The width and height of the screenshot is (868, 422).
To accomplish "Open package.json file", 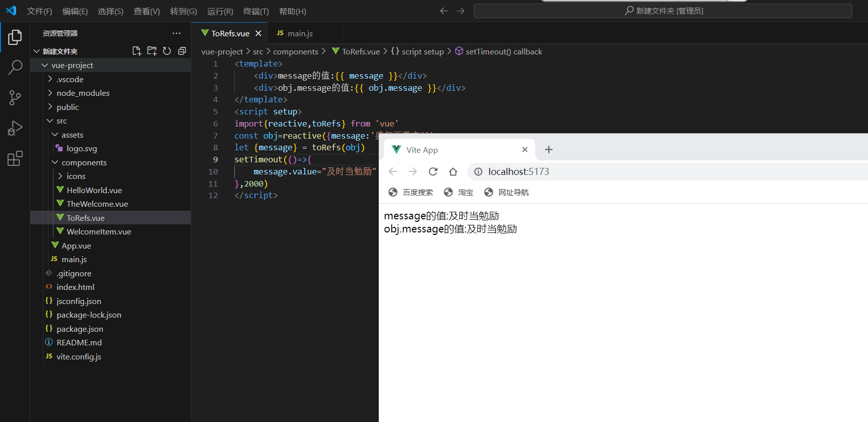I will click(x=110, y=329).
